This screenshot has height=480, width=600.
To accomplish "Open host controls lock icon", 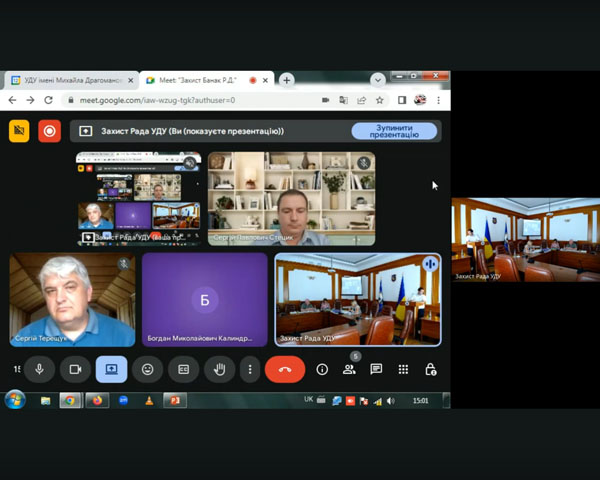I will 430,369.
